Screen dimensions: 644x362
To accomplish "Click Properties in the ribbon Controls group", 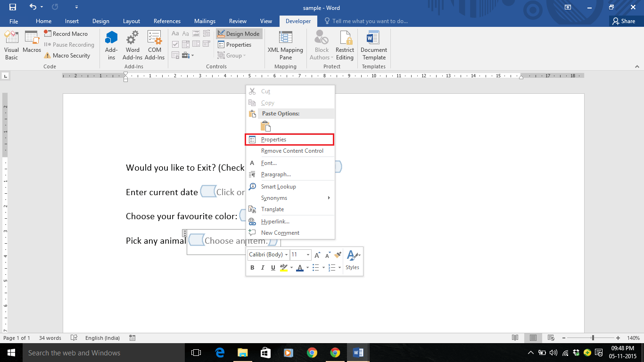I will pyautogui.click(x=235, y=45).
